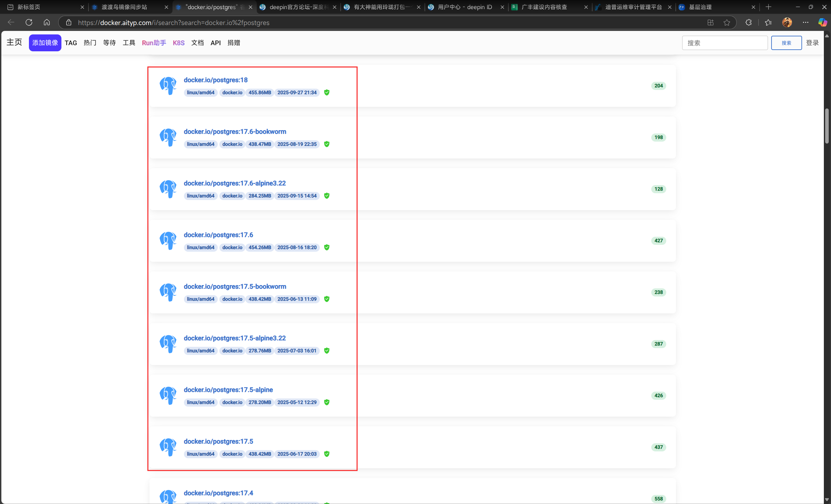Open the 热门 nav item
The width and height of the screenshot is (831, 504).
coord(90,43)
